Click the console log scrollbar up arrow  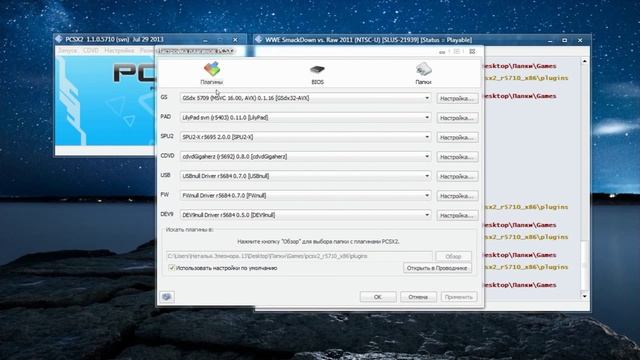pyautogui.click(x=584, y=61)
